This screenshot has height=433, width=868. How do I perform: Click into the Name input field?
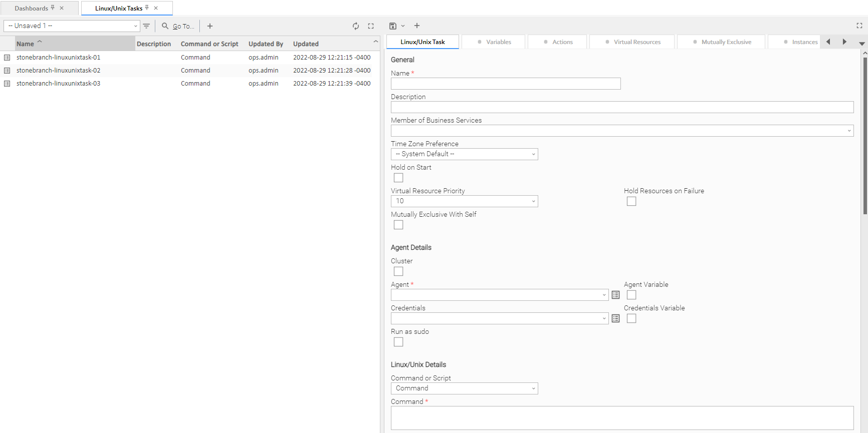(505, 84)
